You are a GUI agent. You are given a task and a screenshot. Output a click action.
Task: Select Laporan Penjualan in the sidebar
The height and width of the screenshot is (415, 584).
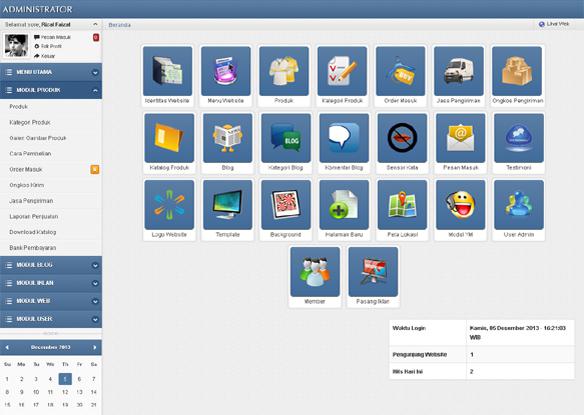(x=34, y=216)
